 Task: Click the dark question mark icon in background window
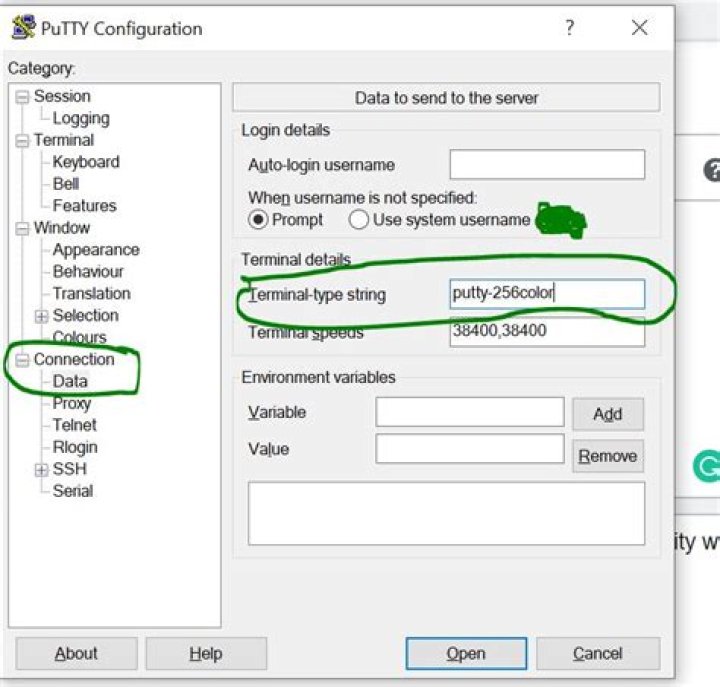(x=712, y=170)
